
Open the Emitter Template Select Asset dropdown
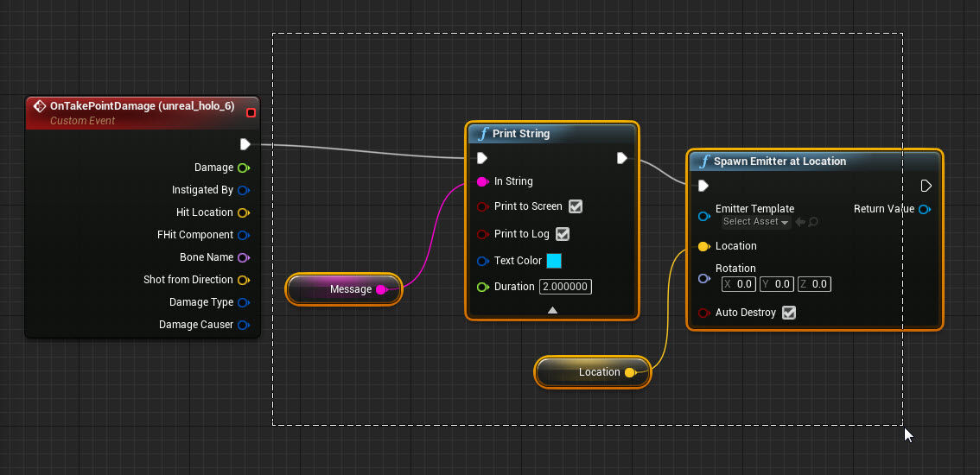755,222
